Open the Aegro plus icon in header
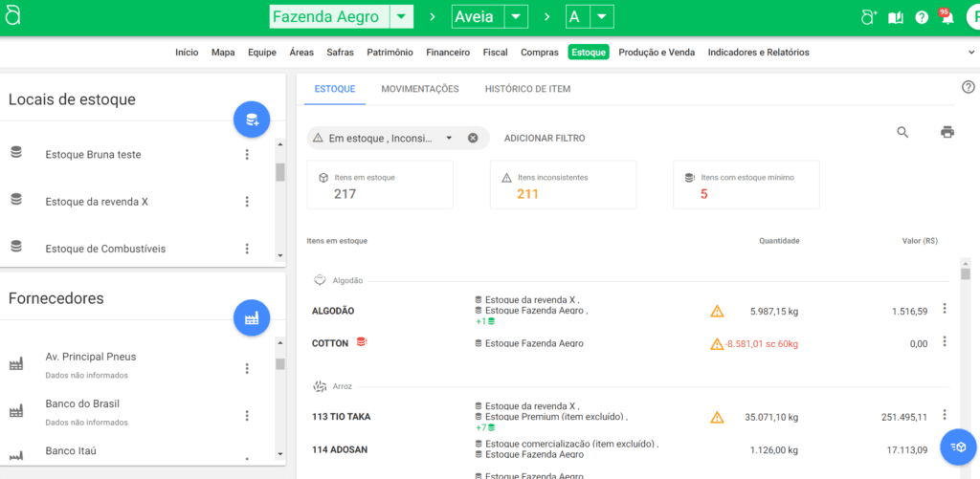980x479 pixels. (x=869, y=17)
